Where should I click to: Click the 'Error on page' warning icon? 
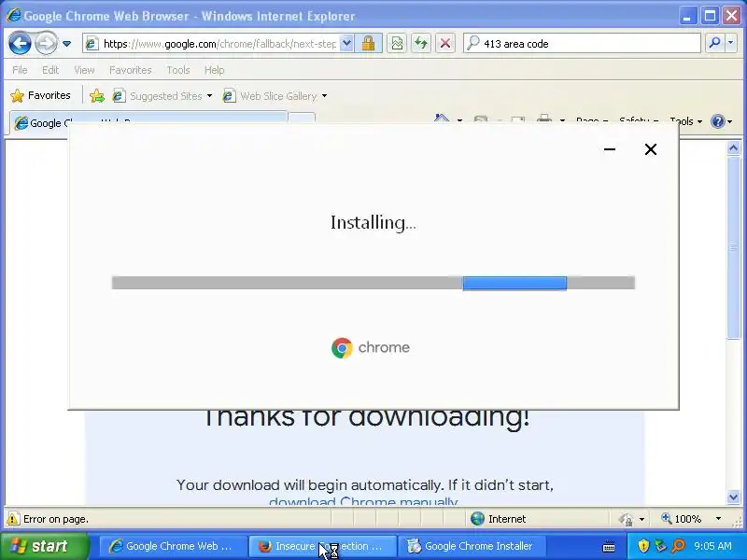point(12,519)
